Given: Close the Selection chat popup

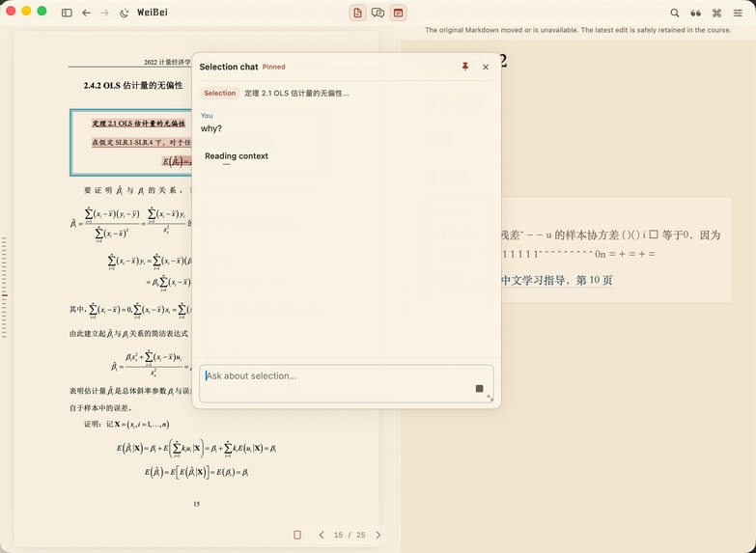Looking at the screenshot, I should click(486, 67).
